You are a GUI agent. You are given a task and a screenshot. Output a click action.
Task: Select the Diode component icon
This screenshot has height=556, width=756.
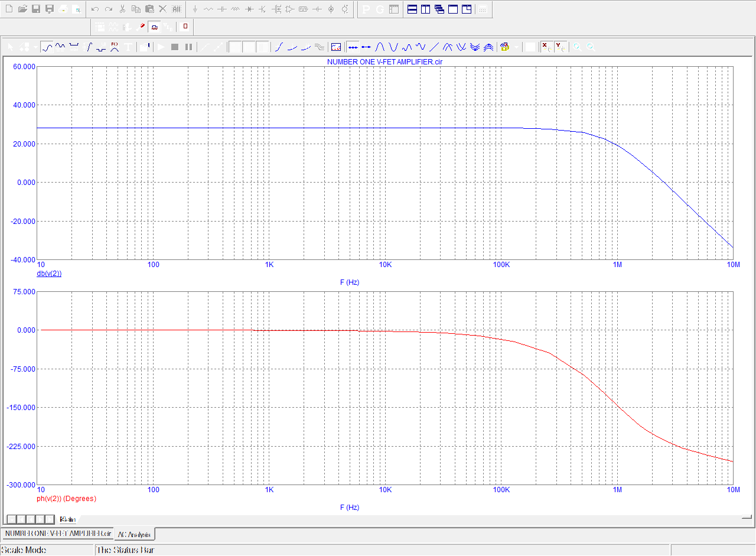[x=249, y=9]
